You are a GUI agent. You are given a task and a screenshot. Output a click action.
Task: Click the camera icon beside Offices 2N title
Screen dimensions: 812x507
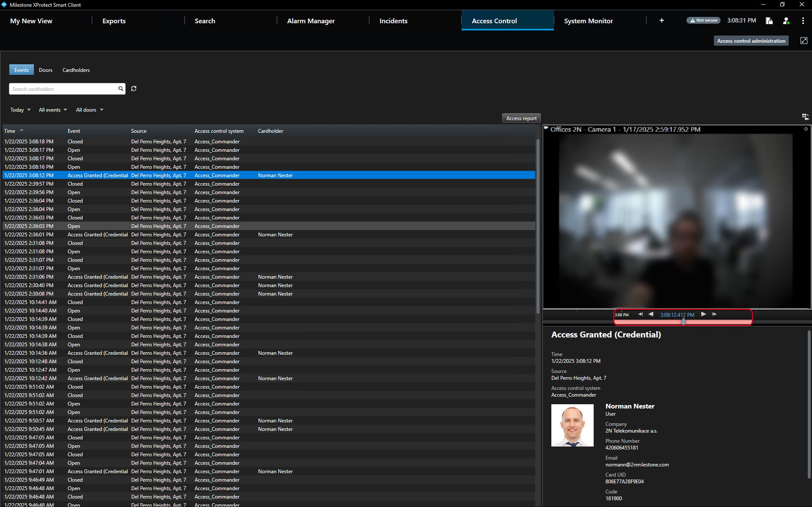[546, 128]
